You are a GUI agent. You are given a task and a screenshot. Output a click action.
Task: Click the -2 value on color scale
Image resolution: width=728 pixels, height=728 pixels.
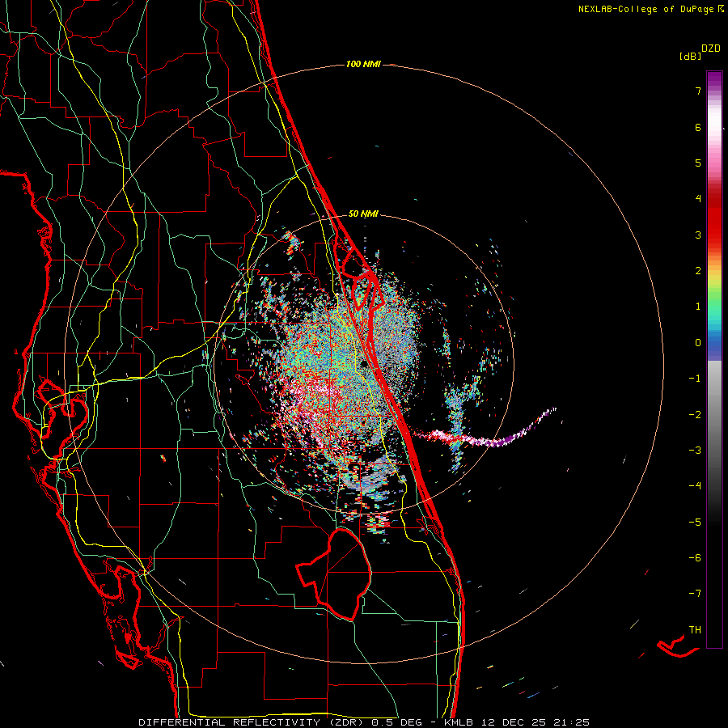[695, 415]
